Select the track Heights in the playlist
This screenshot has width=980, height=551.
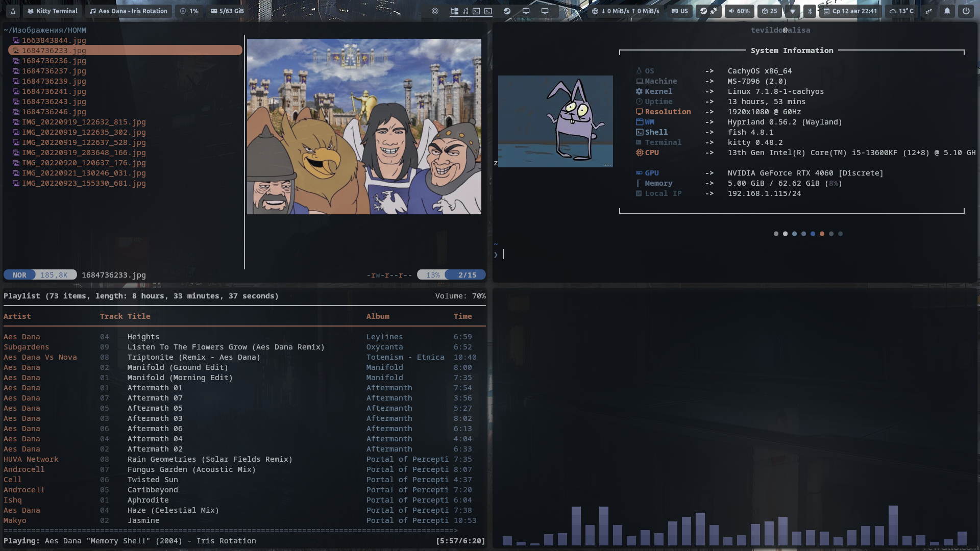(x=244, y=337)
